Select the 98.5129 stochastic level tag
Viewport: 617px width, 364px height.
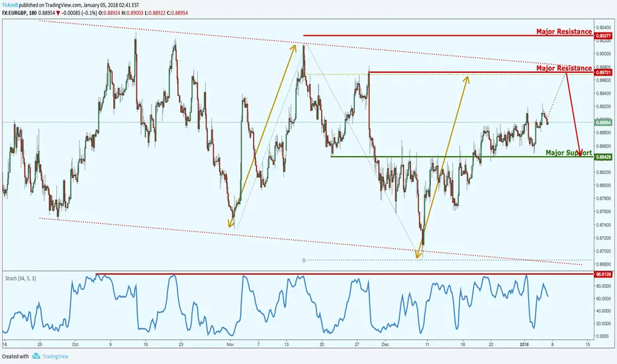(603, 274)
